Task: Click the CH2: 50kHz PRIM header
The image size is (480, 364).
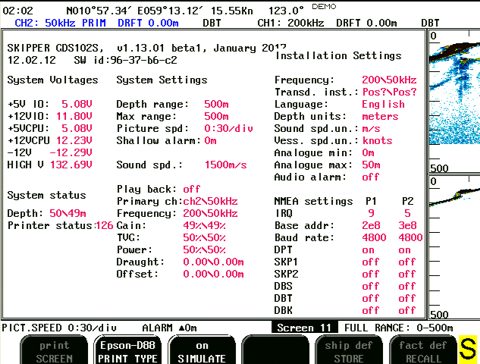Action: click(x=60, y=23)
